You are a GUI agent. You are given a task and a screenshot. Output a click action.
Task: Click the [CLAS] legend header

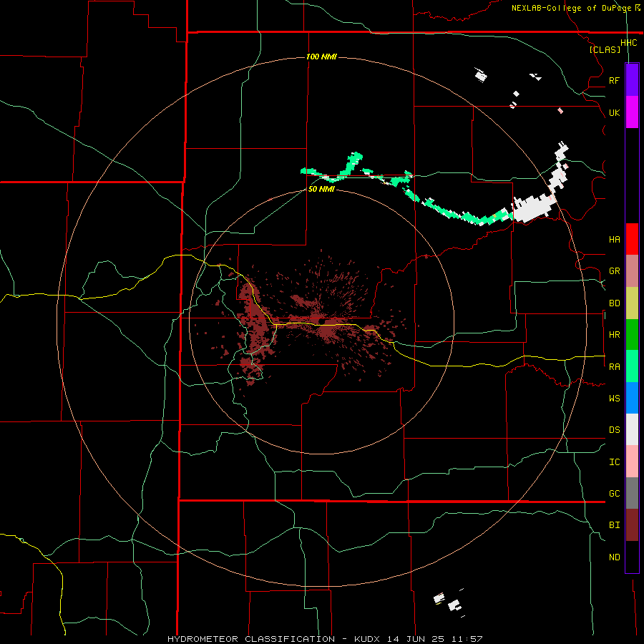point(605,49)
